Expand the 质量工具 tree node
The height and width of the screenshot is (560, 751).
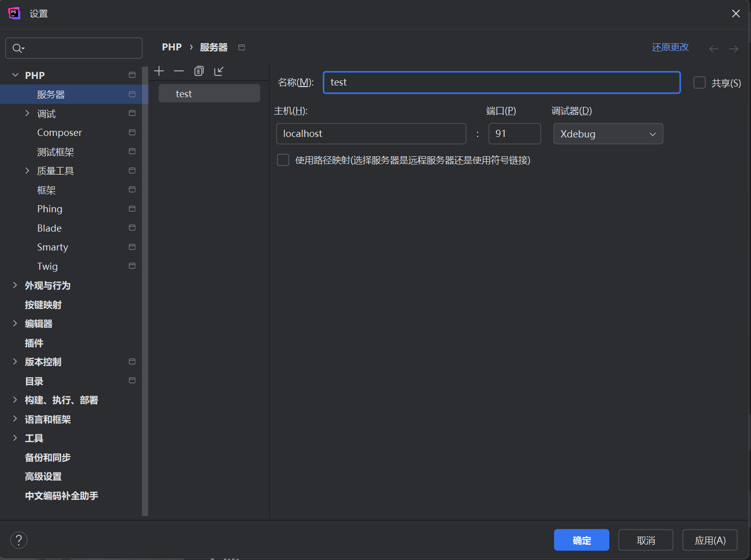coord(27,171)
